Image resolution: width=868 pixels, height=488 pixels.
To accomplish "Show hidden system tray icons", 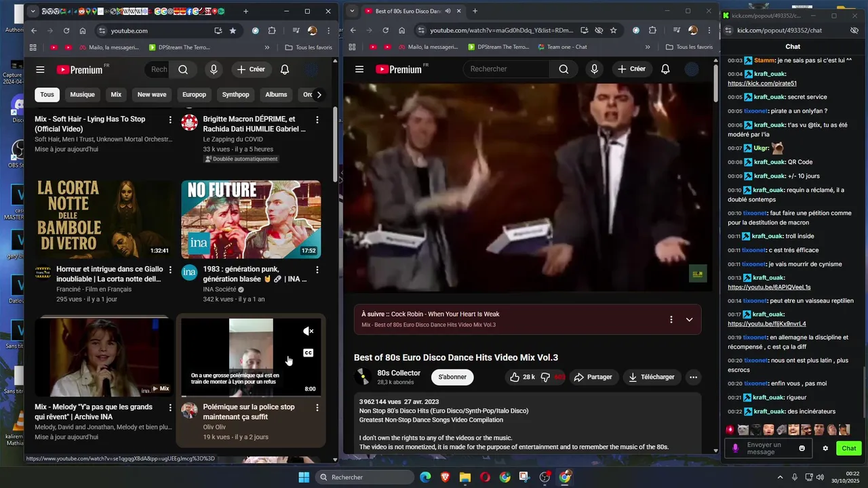I will (780, 477).
